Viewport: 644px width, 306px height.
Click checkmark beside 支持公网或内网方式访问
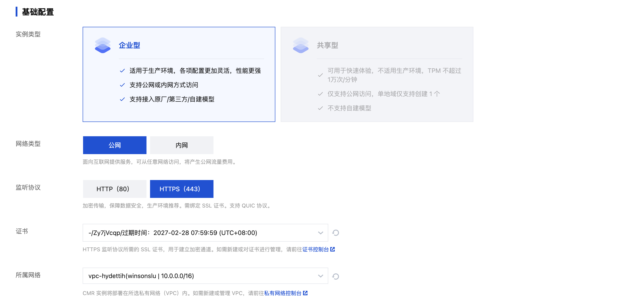point(122,85)
